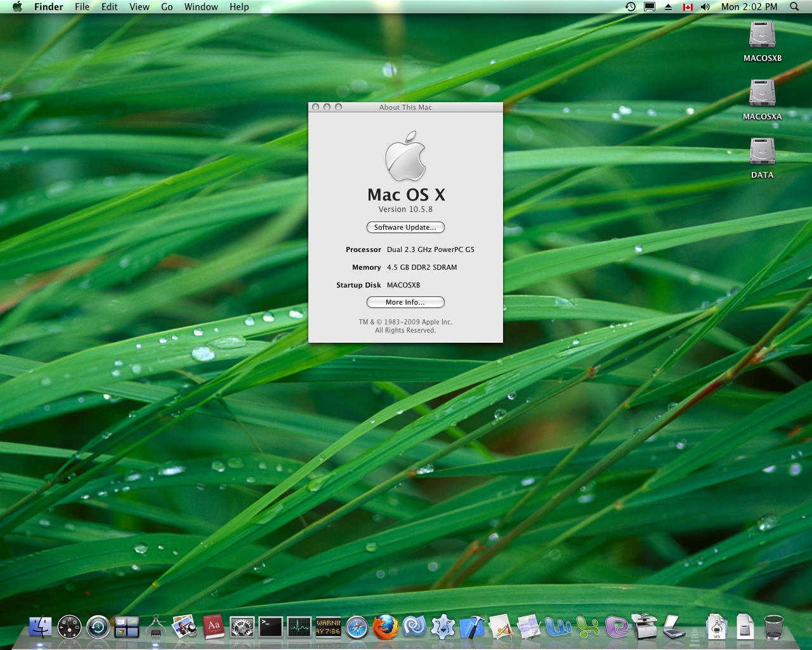Launch Firefox from the dock
This screenshot has width=812, height=650.
[386, 627]
